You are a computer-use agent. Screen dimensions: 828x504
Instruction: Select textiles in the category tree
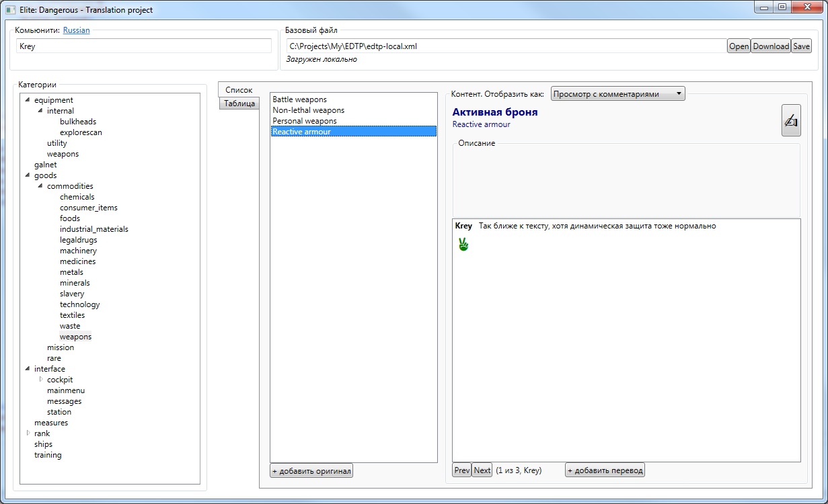pyautogui.click(x=72, y=315)
